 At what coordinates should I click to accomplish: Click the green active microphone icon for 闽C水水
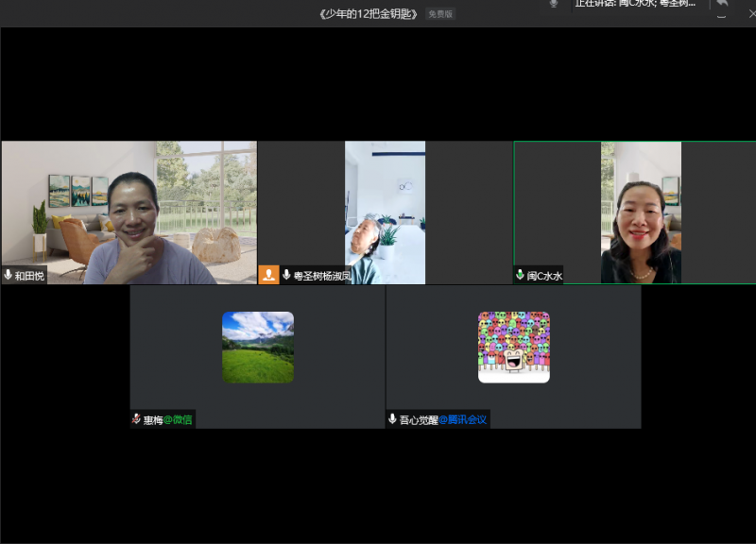coord(520,276)
